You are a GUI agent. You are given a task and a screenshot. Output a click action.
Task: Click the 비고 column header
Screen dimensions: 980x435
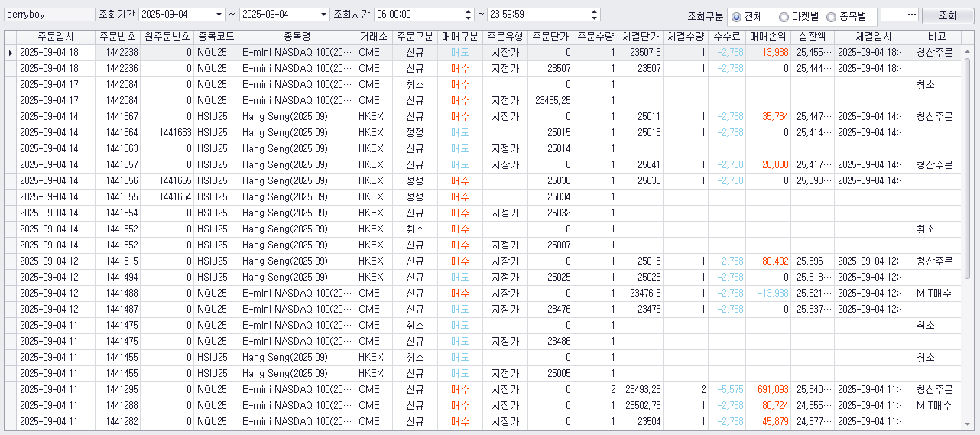pos(936,37)
